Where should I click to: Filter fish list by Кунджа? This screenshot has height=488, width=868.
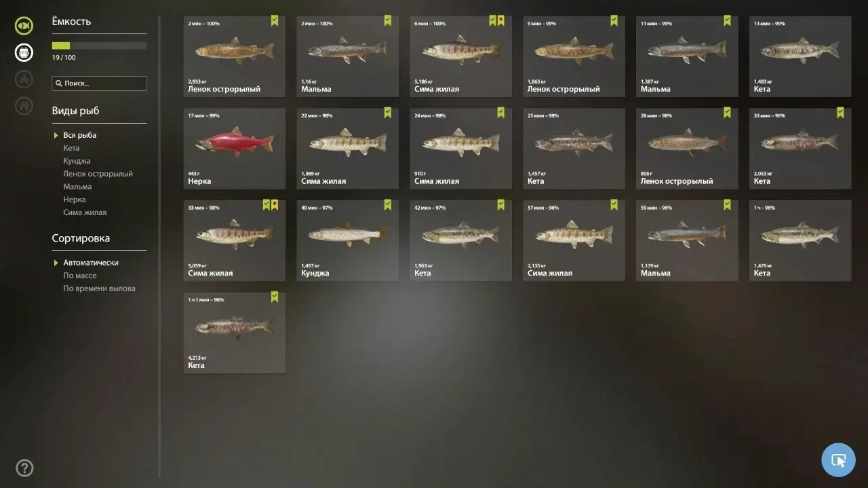click(77, 161)
